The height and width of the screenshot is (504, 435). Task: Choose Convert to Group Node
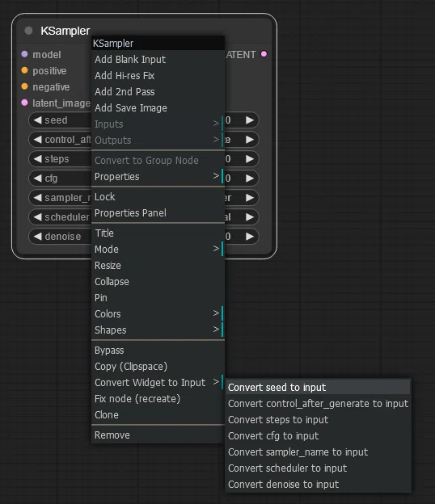pos(158,161)
